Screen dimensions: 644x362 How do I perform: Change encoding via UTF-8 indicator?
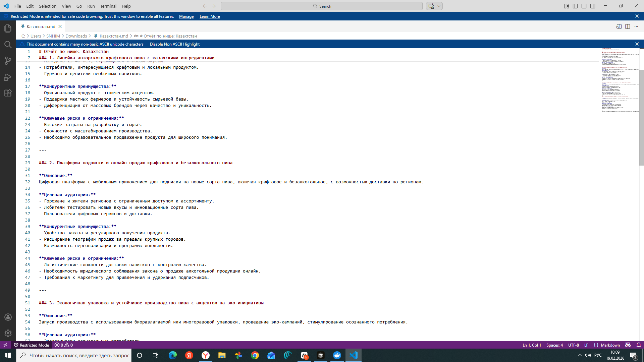(573, 345)
